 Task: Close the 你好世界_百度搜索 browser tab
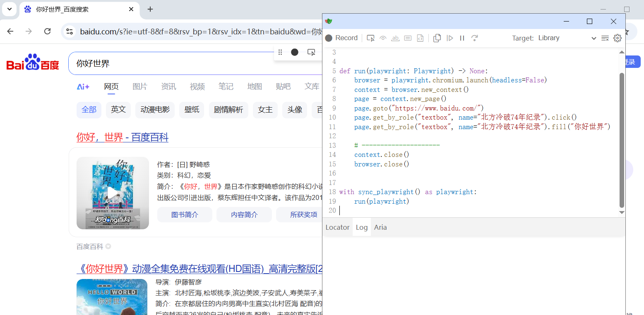pos(131,9)
